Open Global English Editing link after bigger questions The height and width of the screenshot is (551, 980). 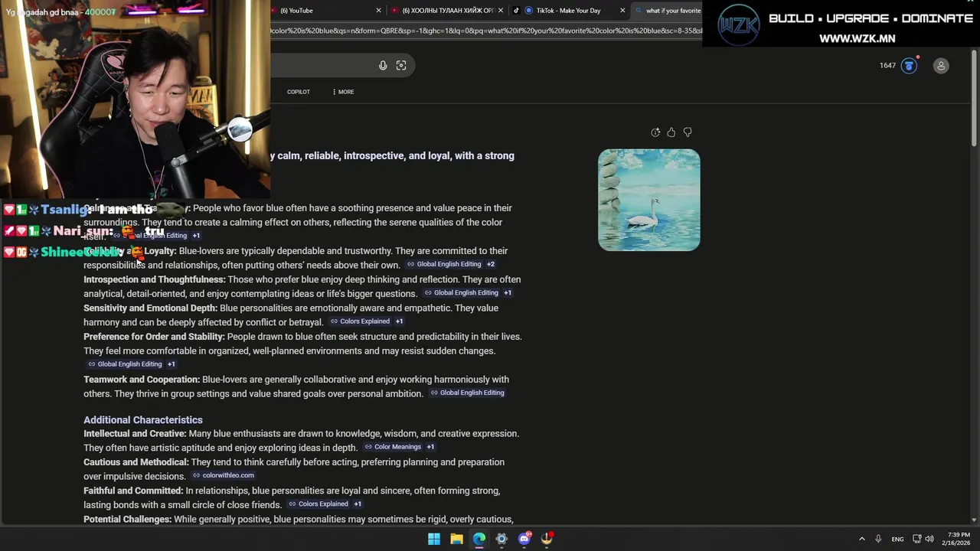click(x=462, y=293)
